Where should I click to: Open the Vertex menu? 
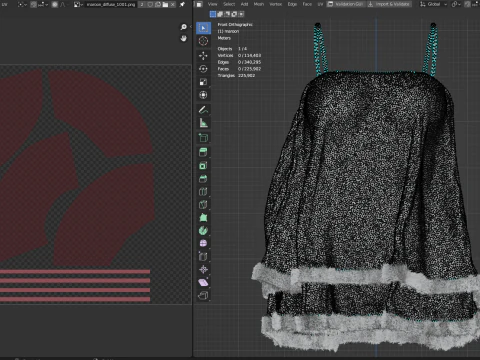(x=276, y=4)
